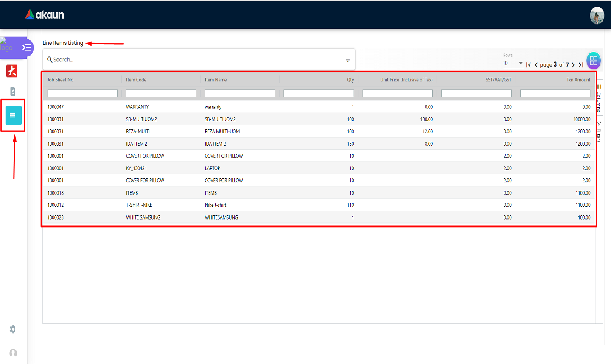611x364 pixels.
Task: Click item name WHITESAMSUNG
Action: [221, 217]
